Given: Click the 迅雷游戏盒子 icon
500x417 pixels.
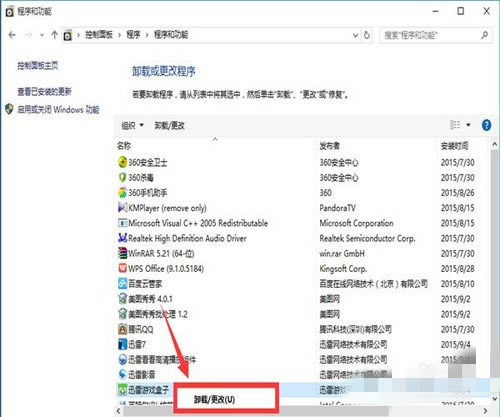Looking at the screenshot, I should tap(123, 390).
